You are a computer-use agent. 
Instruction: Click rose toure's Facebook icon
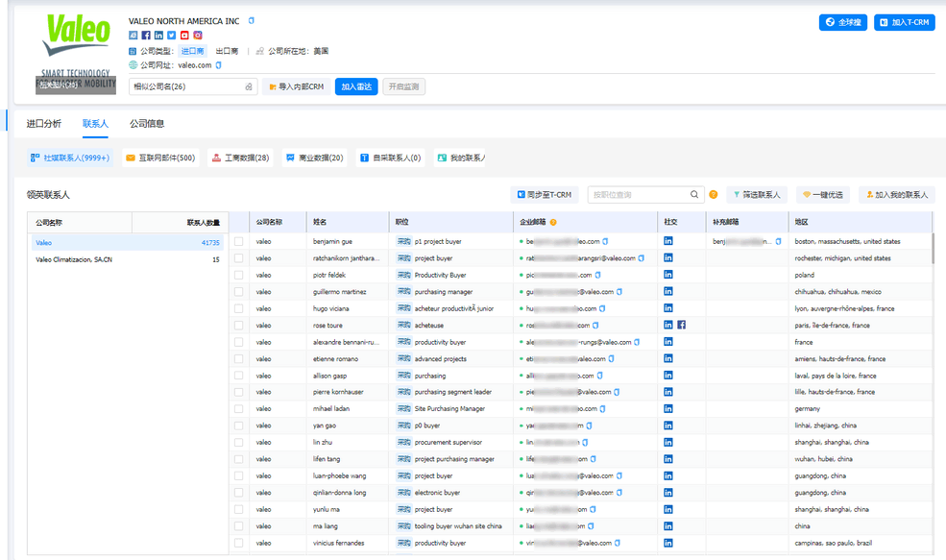click(681, 325)
